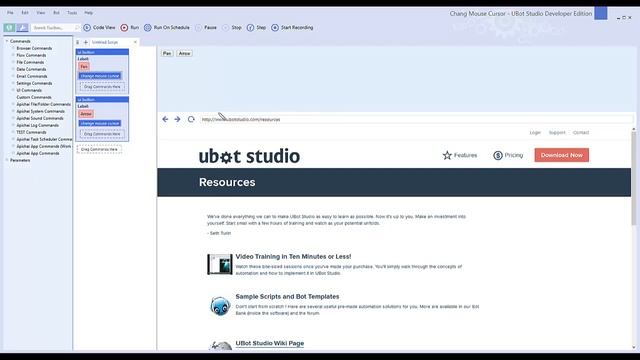Screen dimensions: 640x360
Task: Select Apichai System Commands
Action: tap(40, 111)
